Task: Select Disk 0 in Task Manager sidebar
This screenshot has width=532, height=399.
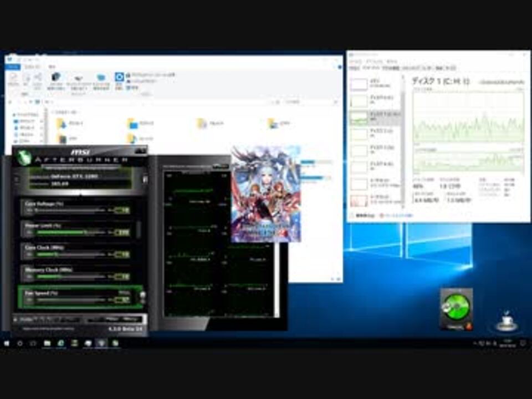Action: click(x=375, y=100)
